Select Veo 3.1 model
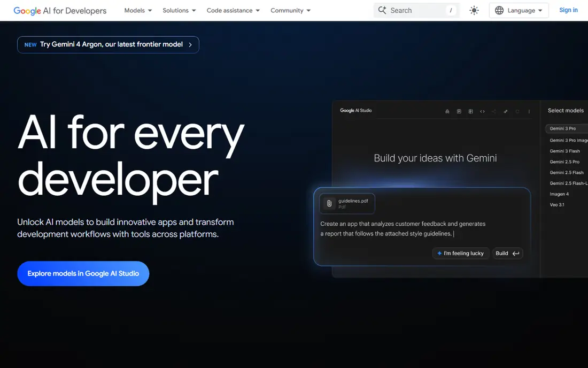588x368 pixels. pyautogui.click(x=557, y=205)
